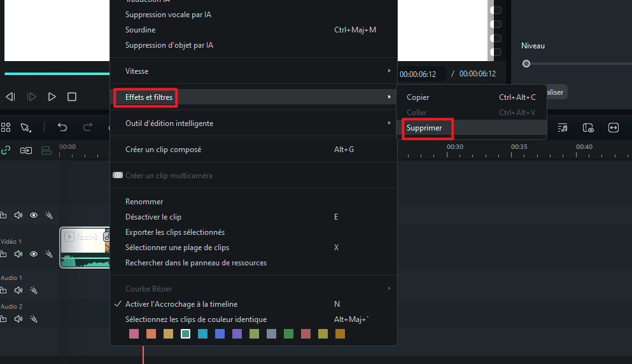Select the arrow selection tool in toolbar
Viewport: 632px width, 364px height.
[26, 127]
